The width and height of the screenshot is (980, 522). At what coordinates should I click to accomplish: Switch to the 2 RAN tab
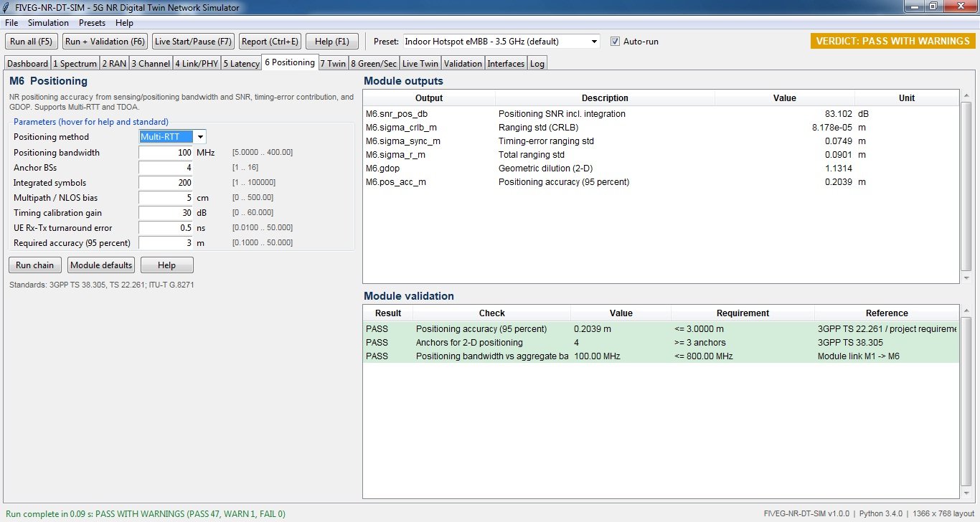pyautogui.click(x=114, y=64)
